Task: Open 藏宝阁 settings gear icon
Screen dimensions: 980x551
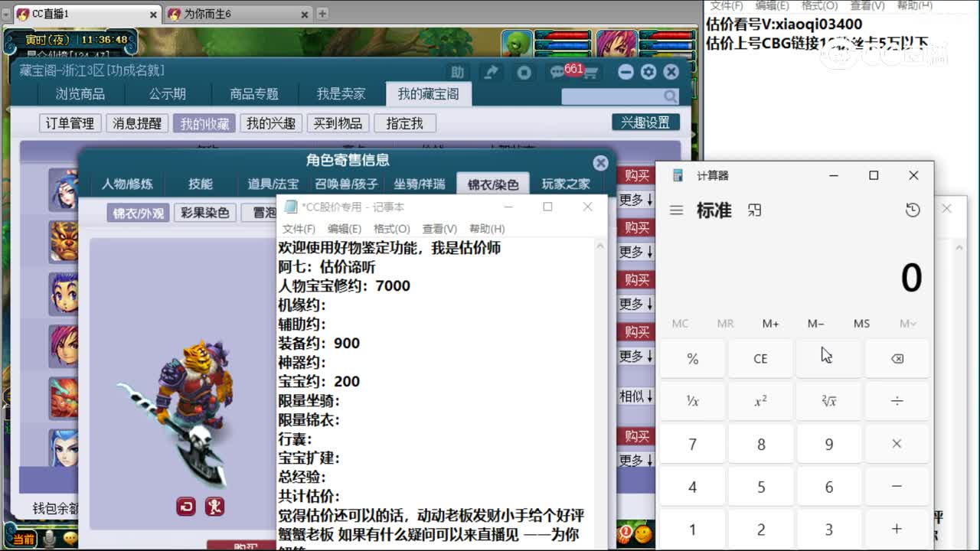Action: click(x=648, y=72)
